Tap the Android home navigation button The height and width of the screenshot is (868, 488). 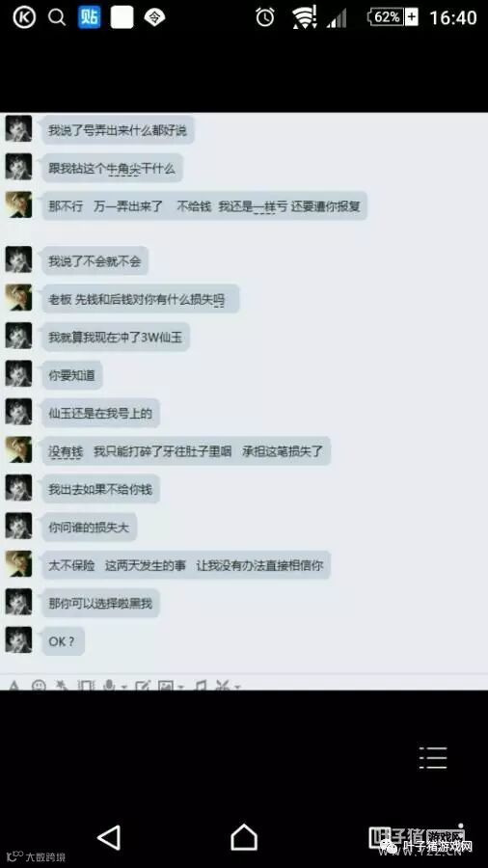[244, 836]
